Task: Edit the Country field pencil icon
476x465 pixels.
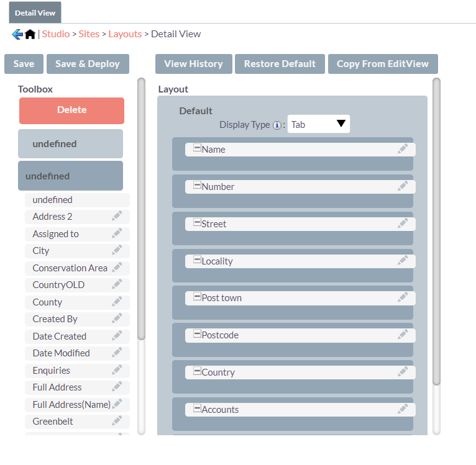Action: point(403,372)
